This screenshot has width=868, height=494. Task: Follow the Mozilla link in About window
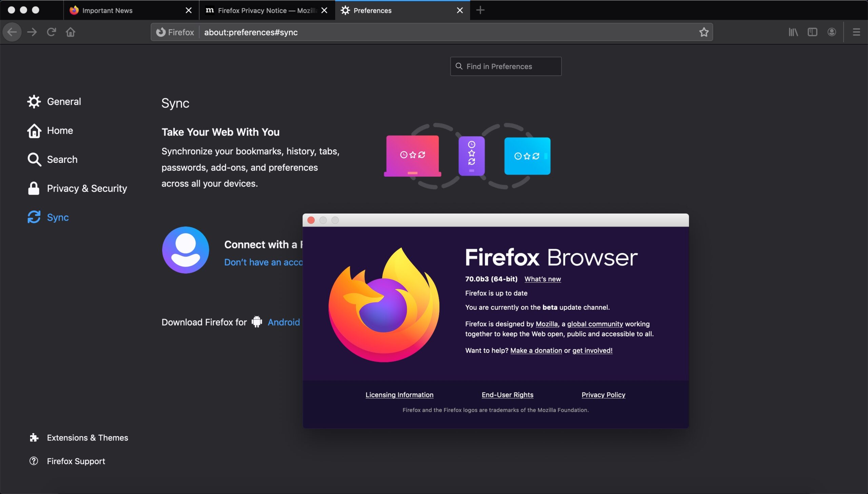coord(547,324)
